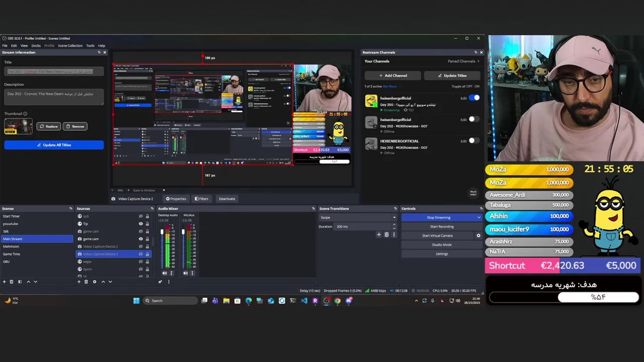
Task: Click the Add Channel button
Action: (393, 75)
